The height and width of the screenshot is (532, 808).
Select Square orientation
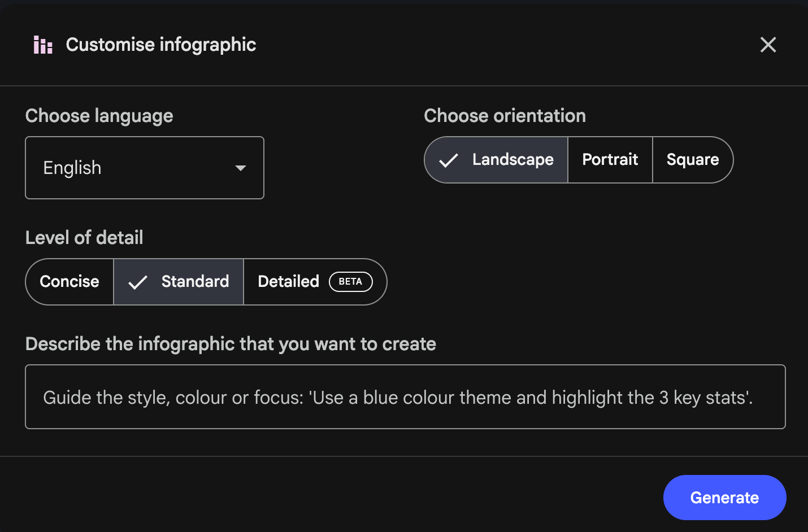pos(693,160)
